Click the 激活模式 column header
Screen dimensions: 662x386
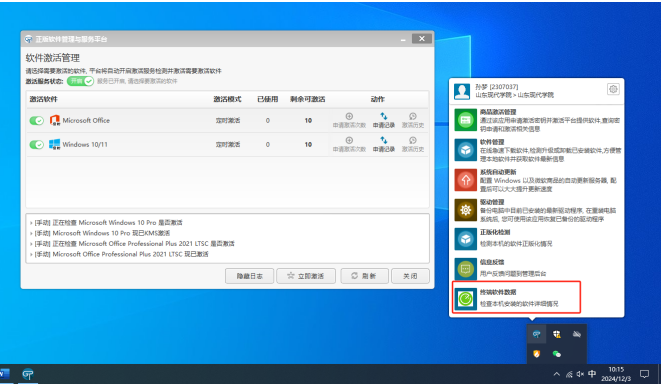click(227, 99)
